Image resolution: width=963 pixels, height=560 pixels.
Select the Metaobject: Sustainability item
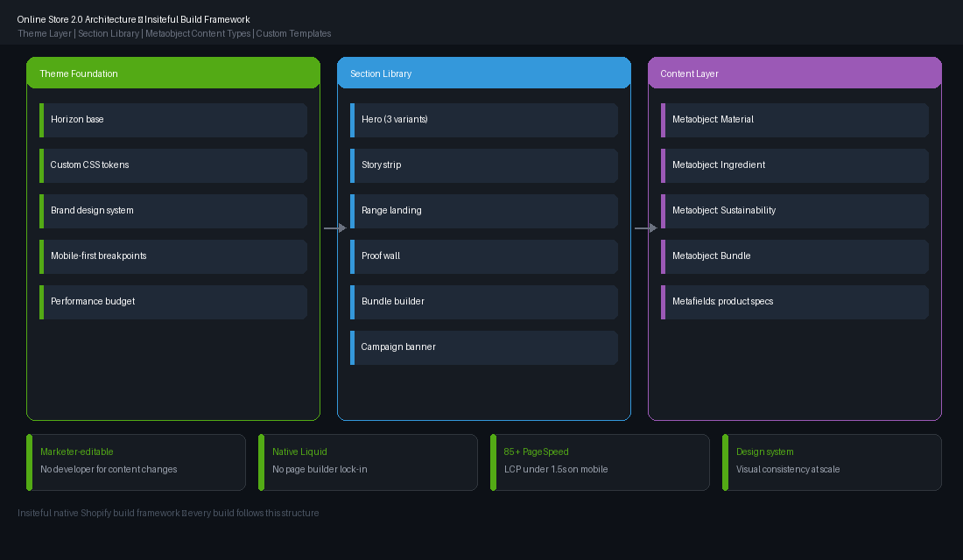[x=795, y=211]
